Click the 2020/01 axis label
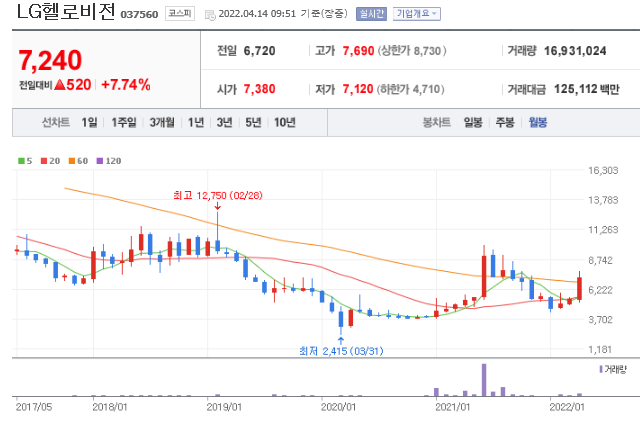The width and height of the screenshot is (640, 427). [x=338, y=407]
